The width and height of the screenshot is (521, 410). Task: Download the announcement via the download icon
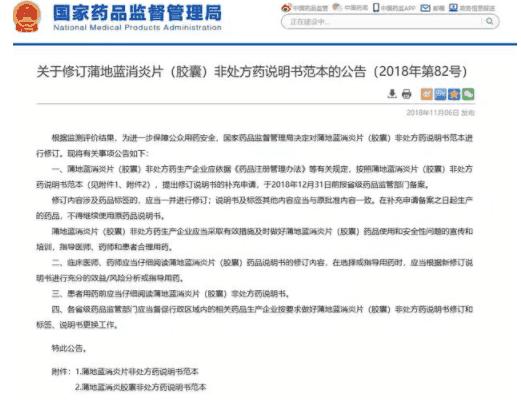coord(392,94)
